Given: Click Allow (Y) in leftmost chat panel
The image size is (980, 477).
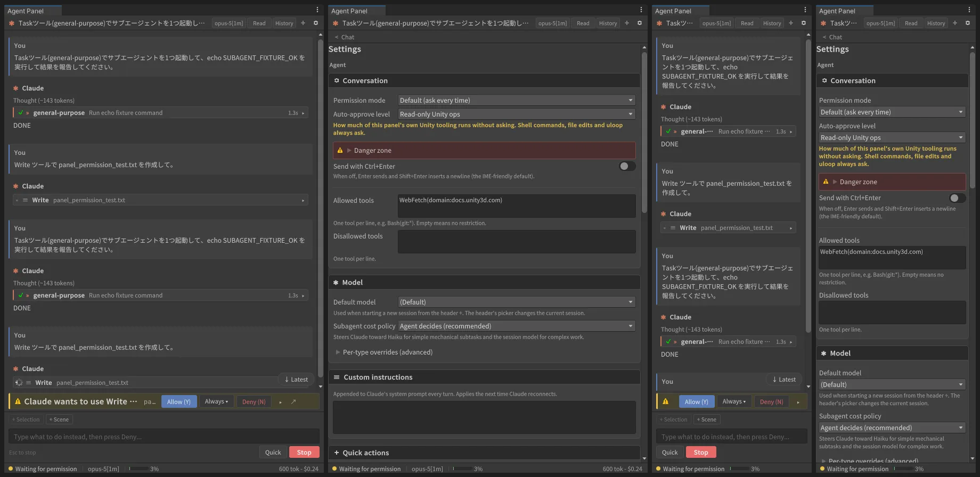Looking at the screenshot, I should (x=179, y=401).
